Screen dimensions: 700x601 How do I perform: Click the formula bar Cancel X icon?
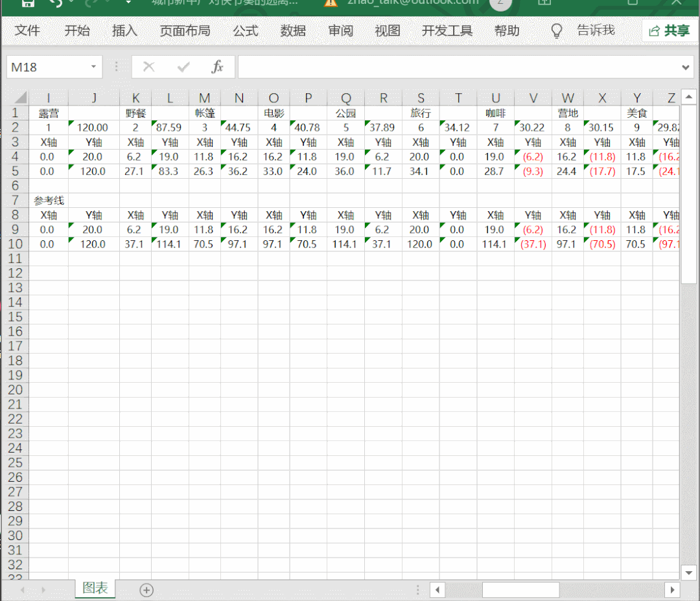(x=148, y=67)
